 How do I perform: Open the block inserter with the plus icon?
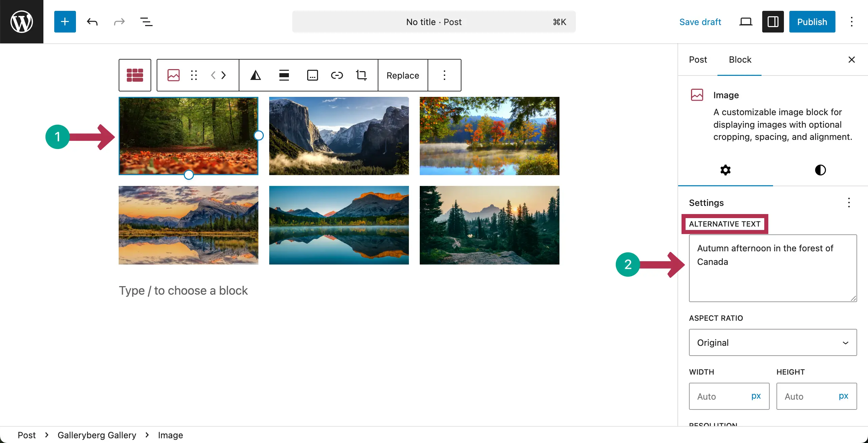pos(65,21)
